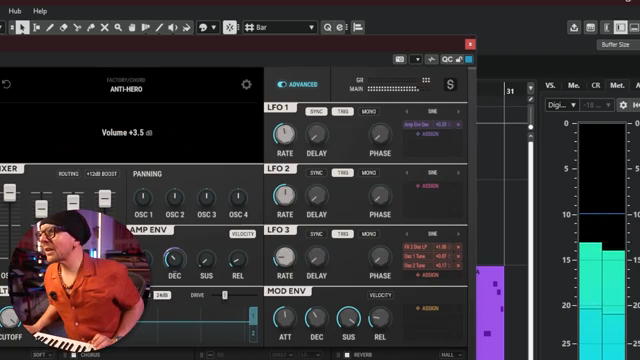Select the Comp hand tool
The image size is (640, 360).
(132, 27)
